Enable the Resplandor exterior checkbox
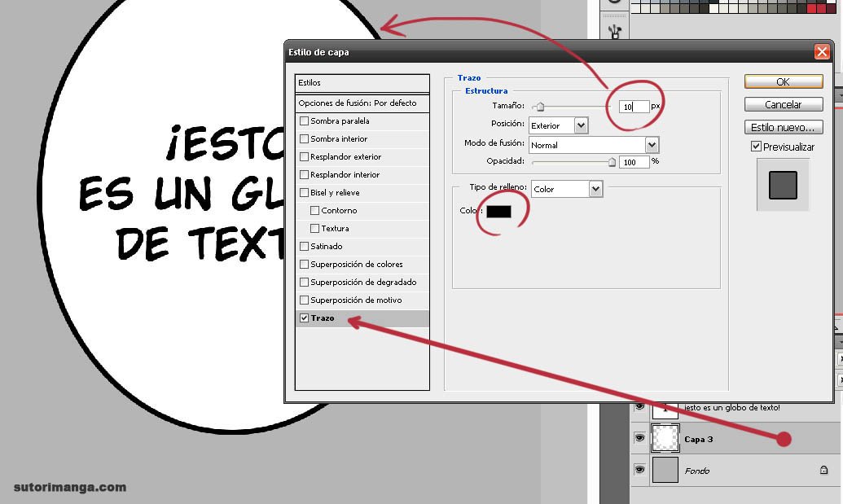Viewport: 843px width, 504px height. coord(305,157)
